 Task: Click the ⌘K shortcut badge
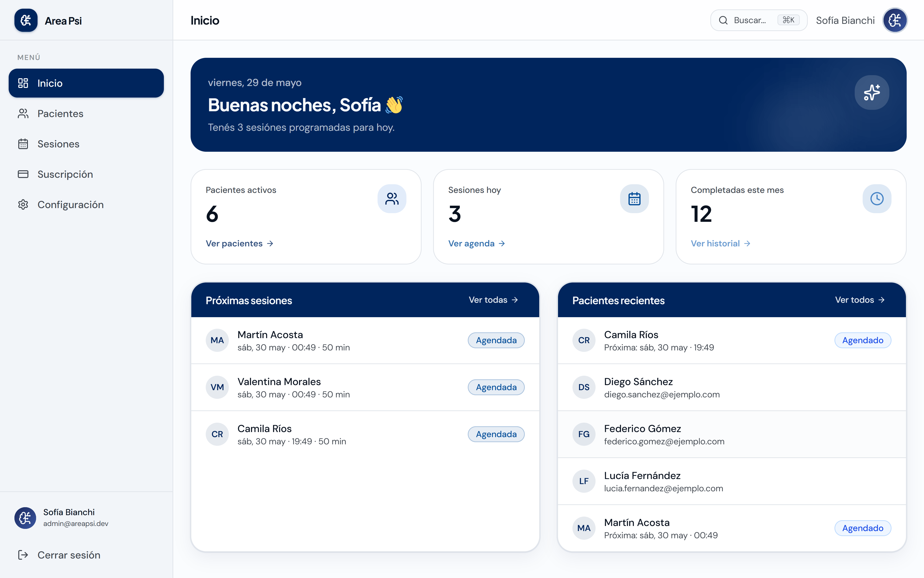[x=788, y=20]
